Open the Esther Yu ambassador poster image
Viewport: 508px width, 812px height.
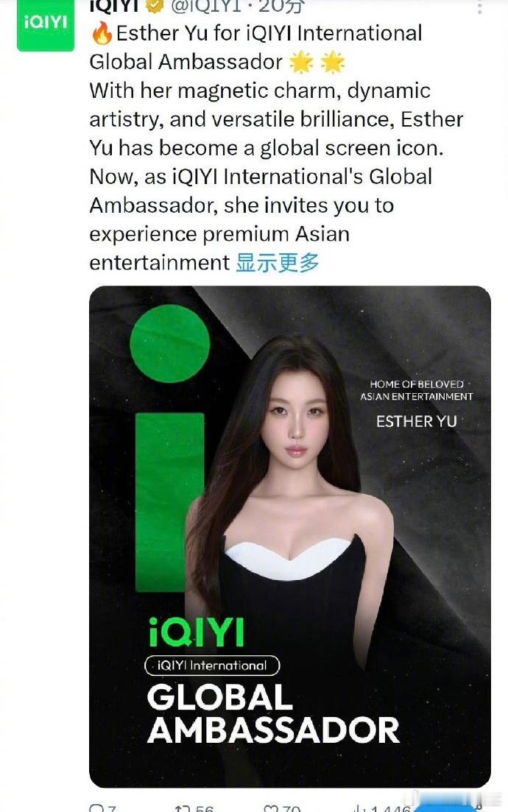(290, 537)
